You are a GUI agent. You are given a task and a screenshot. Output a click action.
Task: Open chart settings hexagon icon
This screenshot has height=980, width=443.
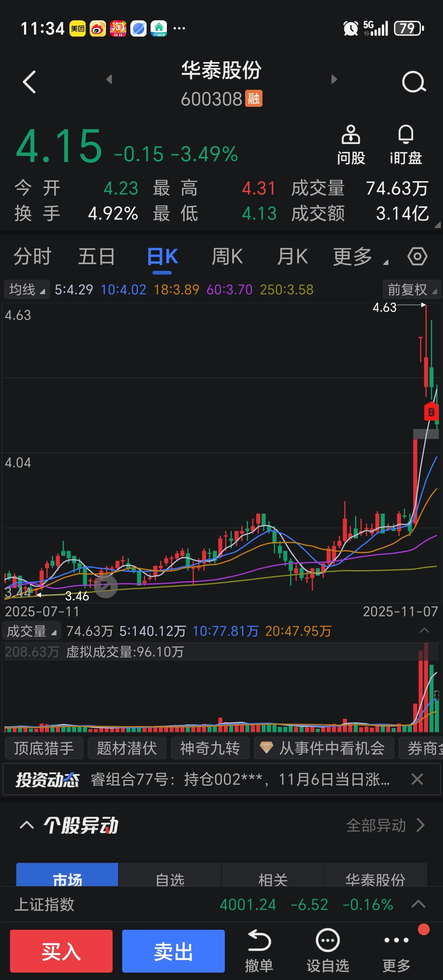417,256
